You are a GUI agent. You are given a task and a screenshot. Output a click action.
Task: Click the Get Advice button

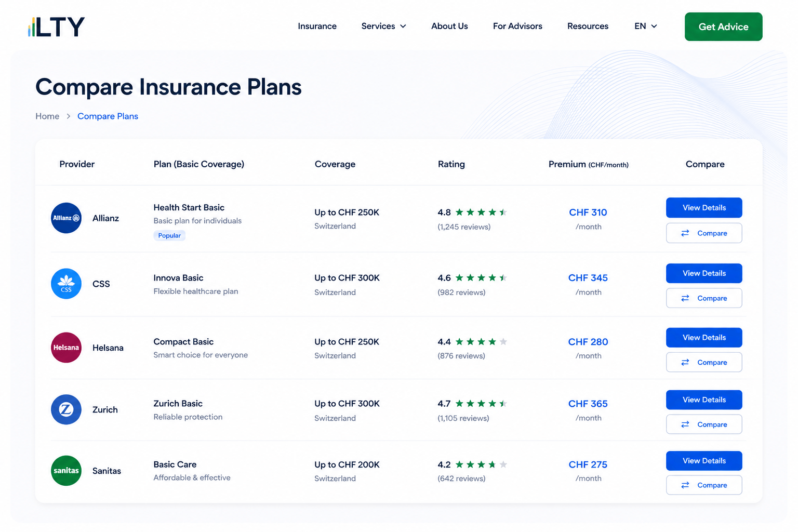[723, 26]
